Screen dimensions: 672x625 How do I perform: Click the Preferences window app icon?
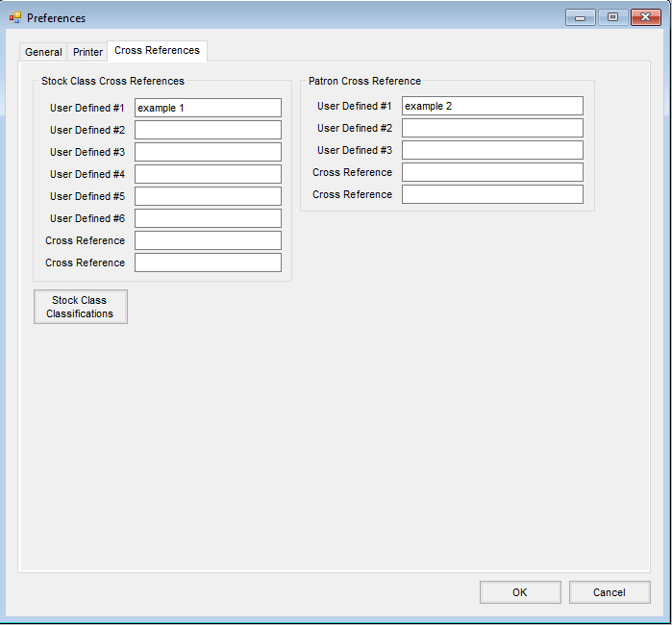tap(15, 17)
